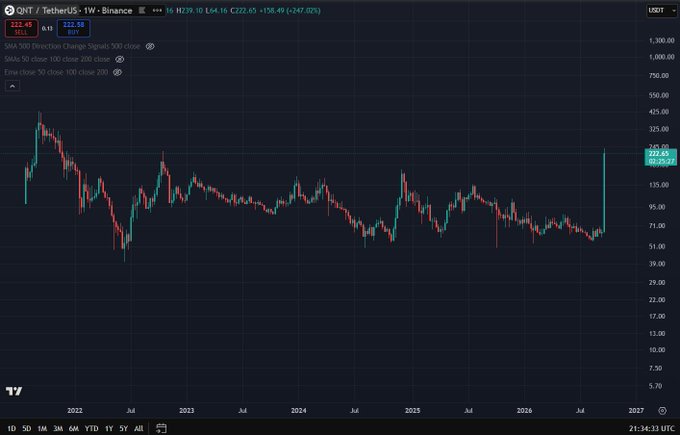
Task: Click the blue 222.58 BUY button
Action: 73,28
